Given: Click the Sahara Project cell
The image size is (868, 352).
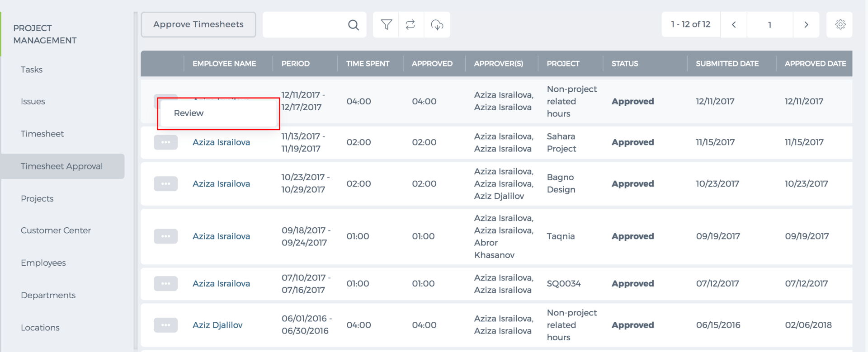Looking at the screenshot, I should pyautogui.click(x=561, y=142).
